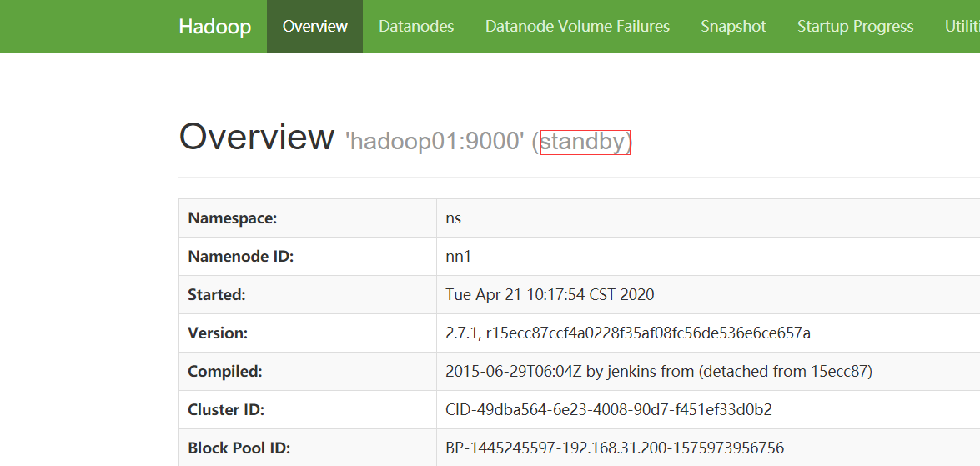Click the large Overview page heading
Image resolution: width=980 pixels, height=466 pixels.
256,137
